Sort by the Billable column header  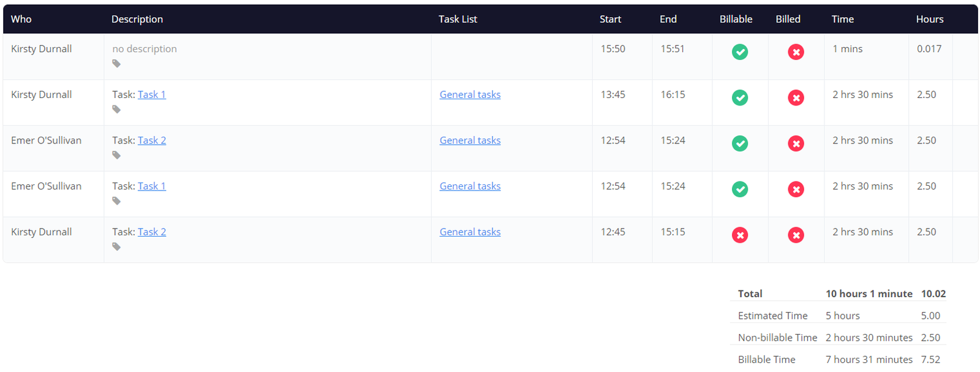(736, 19)
